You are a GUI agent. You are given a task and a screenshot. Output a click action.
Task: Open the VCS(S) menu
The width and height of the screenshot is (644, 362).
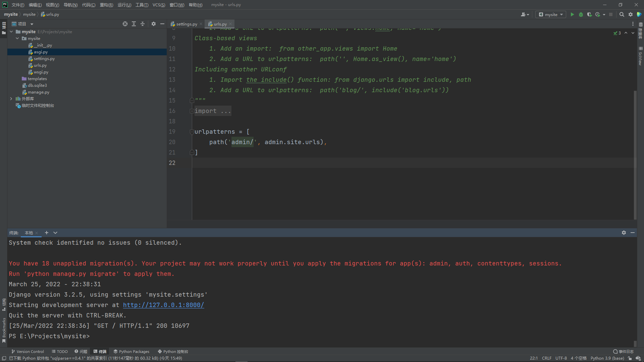[x=159, y=5]
